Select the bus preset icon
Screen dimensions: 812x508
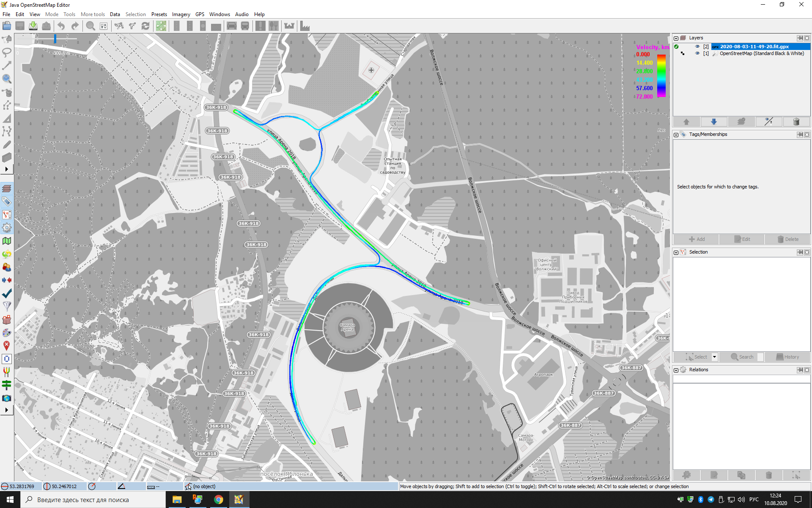click(245, 26)
